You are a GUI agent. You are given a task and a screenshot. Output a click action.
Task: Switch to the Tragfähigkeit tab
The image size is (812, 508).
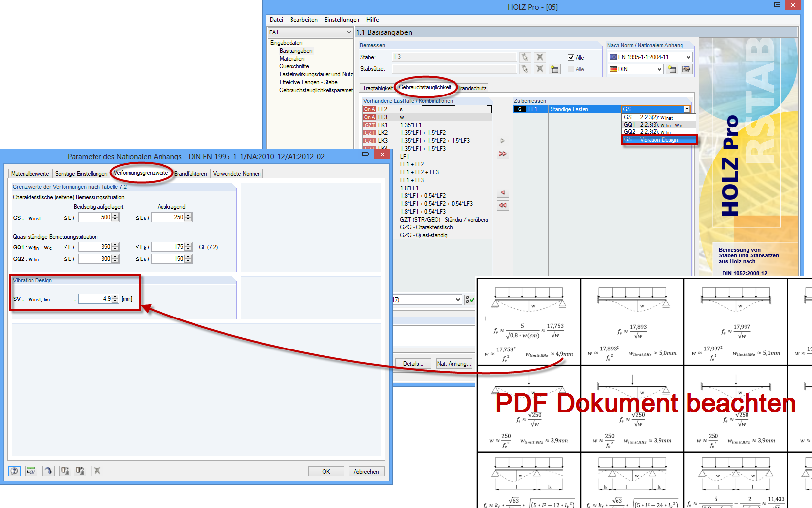(378, 88)
